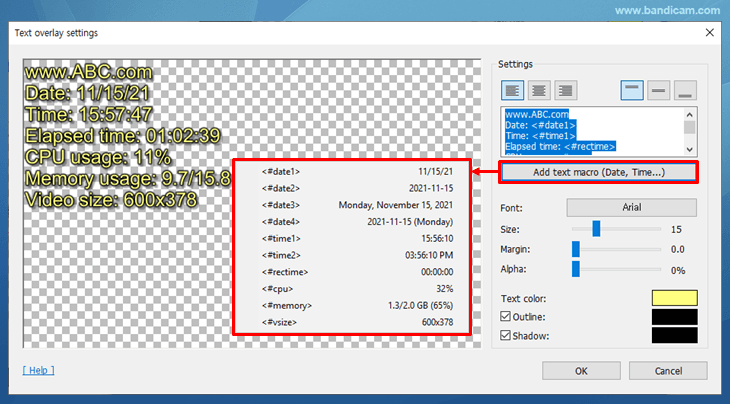Select right text alignment icon
The height and width of the screenshot is (404, 730).
pyautogui.click(x=566, y=90)
